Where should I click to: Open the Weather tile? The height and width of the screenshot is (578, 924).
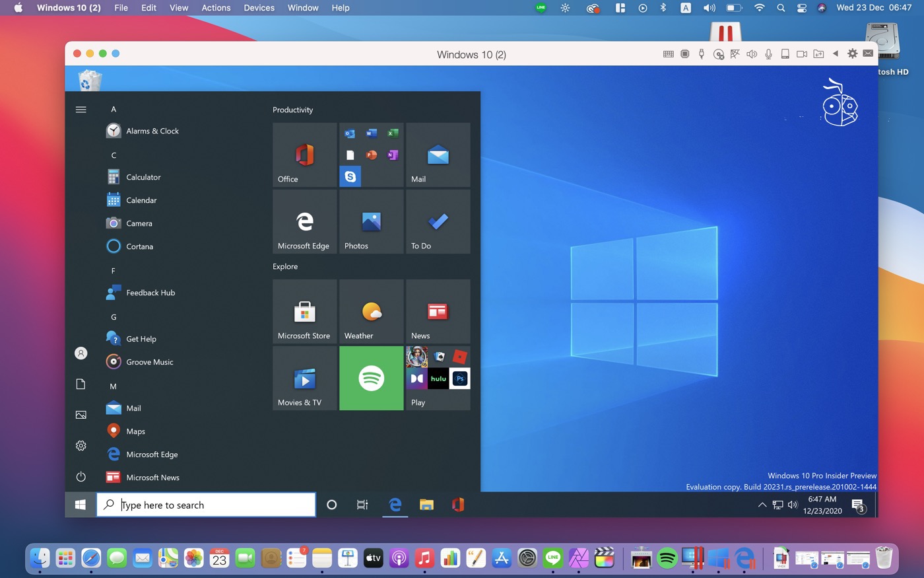[371, 311]
